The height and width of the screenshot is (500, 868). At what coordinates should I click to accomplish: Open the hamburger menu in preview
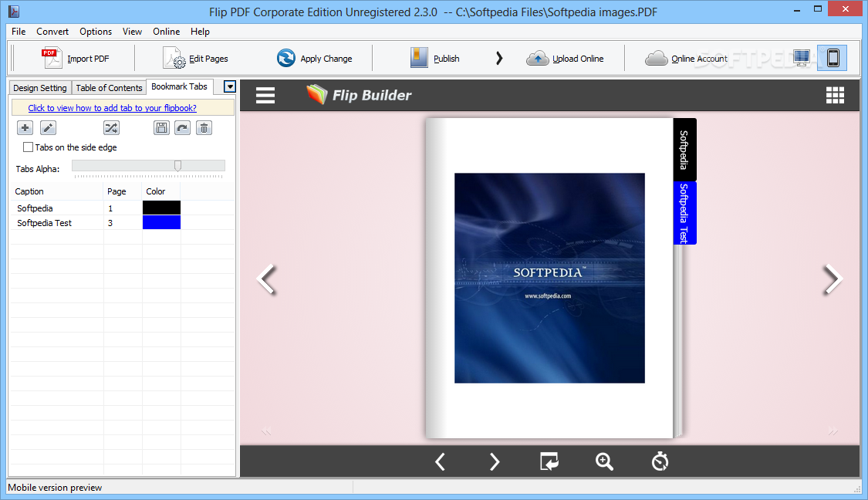265,95
